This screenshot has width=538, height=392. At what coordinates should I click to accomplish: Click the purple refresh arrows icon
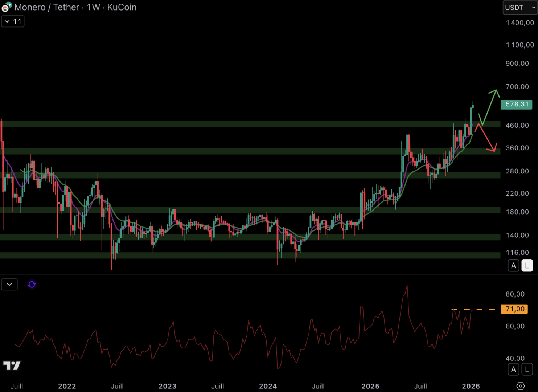tap(32, 285)
